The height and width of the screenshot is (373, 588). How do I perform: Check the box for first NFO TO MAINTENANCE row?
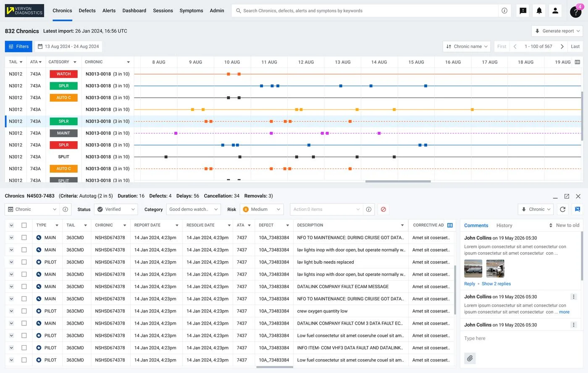[24, 238]
